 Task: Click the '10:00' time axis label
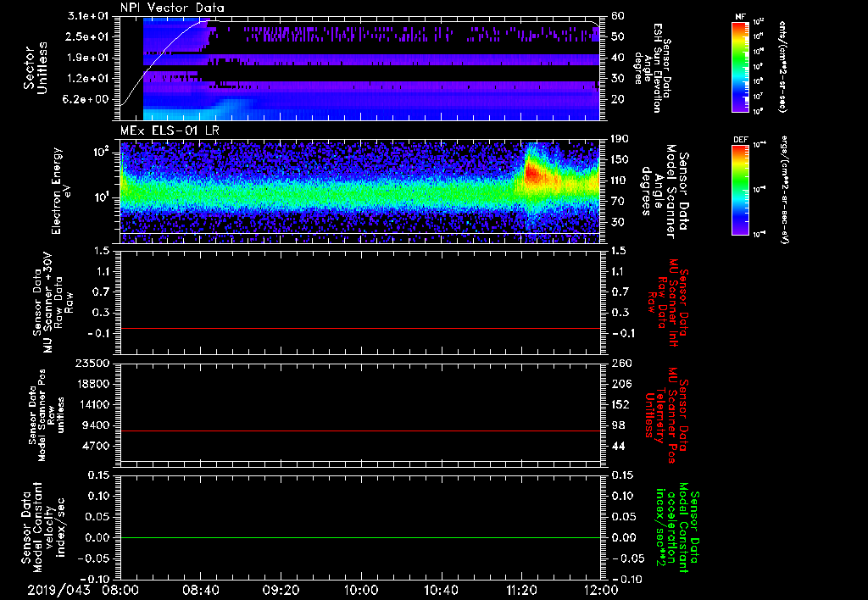[x=360, y=591]
